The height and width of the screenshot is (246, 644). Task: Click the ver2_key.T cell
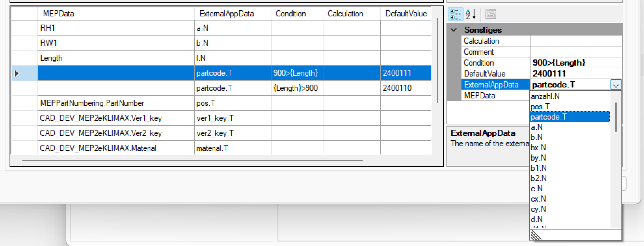(233, 133)
